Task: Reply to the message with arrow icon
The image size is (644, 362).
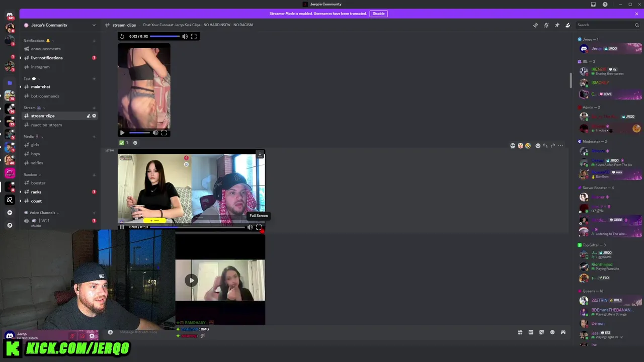Action: tap(545, 146)
